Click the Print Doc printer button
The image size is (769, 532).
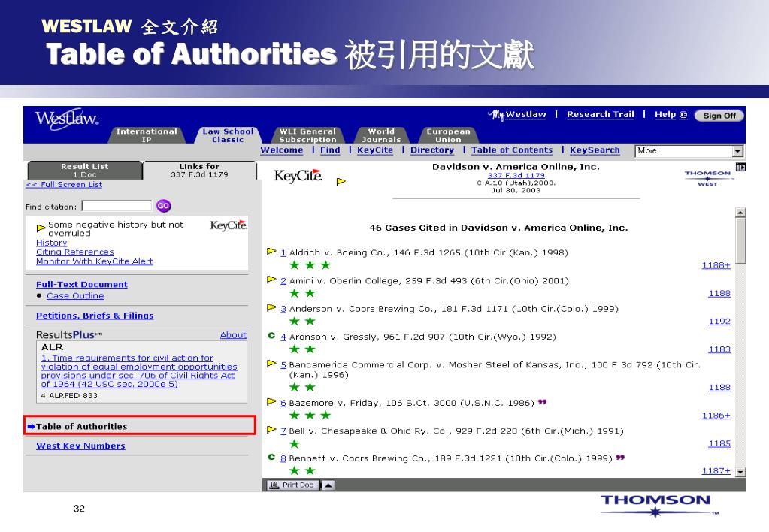tap(292, 485)
